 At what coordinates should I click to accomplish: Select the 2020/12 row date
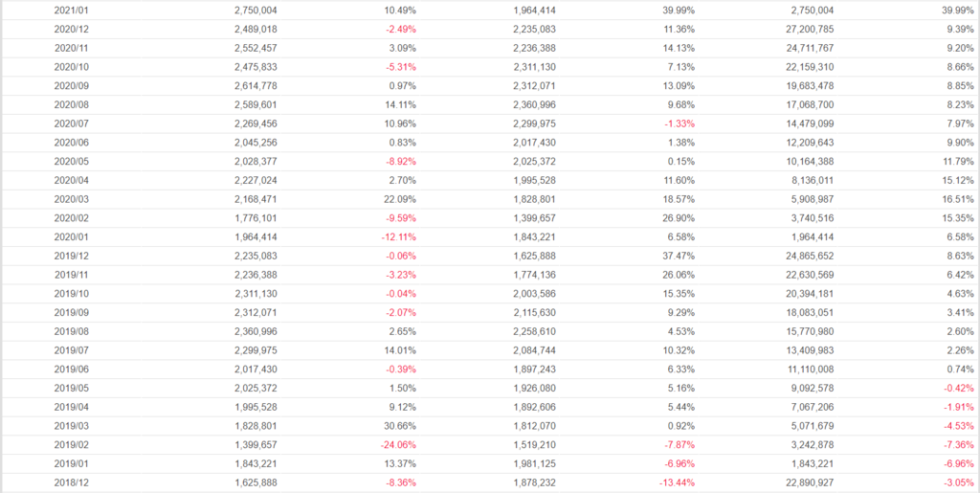click(x=71, y=29)
